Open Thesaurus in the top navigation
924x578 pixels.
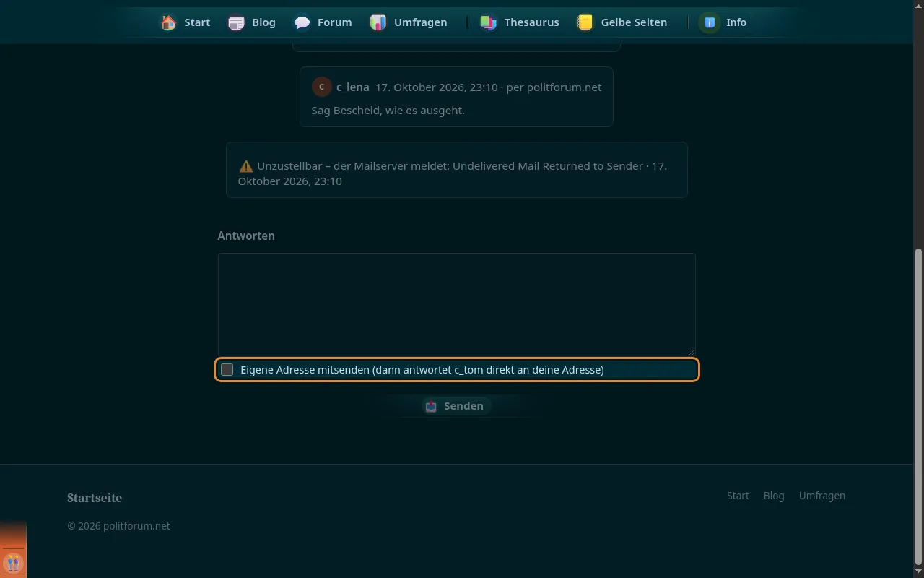[520, 22]
